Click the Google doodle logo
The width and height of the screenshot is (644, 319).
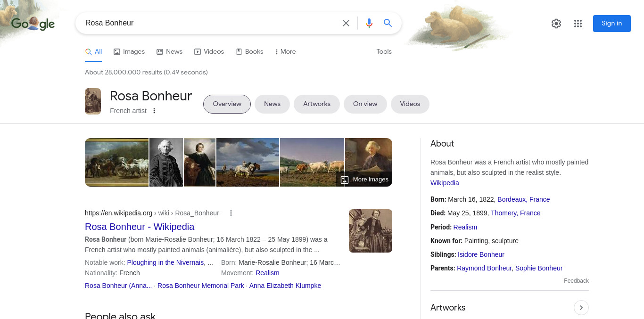pos(33,24)
